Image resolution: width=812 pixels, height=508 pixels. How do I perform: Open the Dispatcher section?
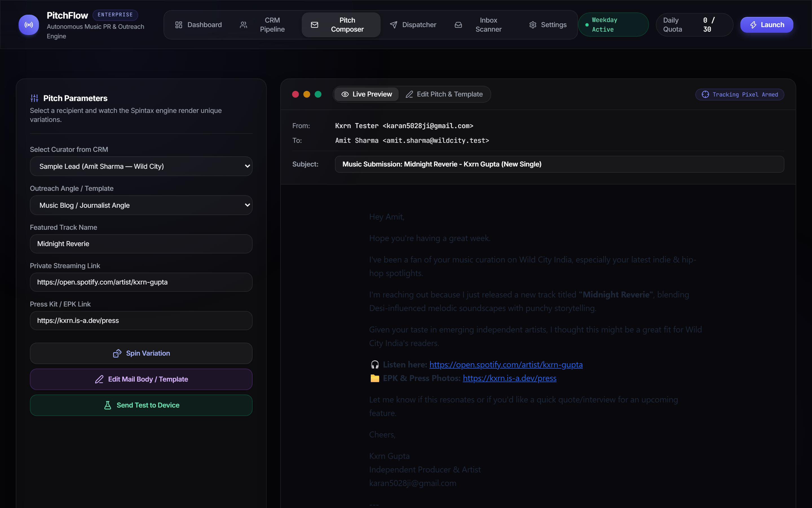413,25
